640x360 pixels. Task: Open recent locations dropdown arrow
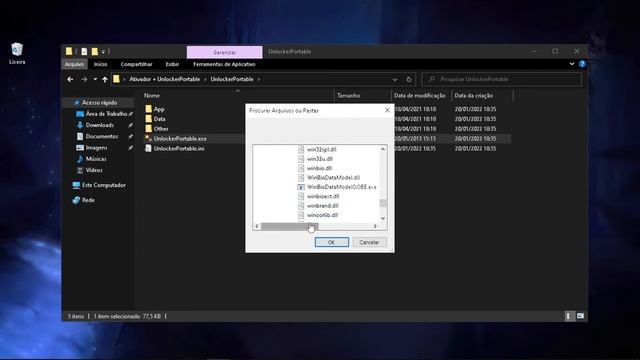point(95,79)
